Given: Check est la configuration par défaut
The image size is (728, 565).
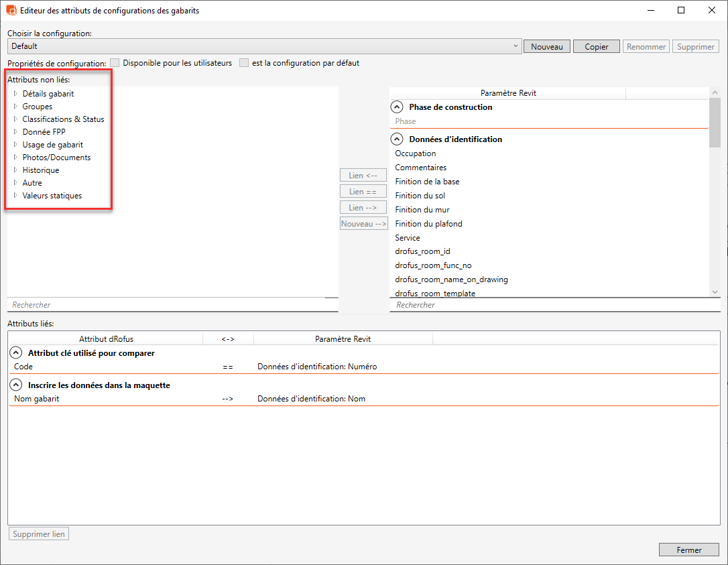Looking at the screenshot, I should pos(244,63).
